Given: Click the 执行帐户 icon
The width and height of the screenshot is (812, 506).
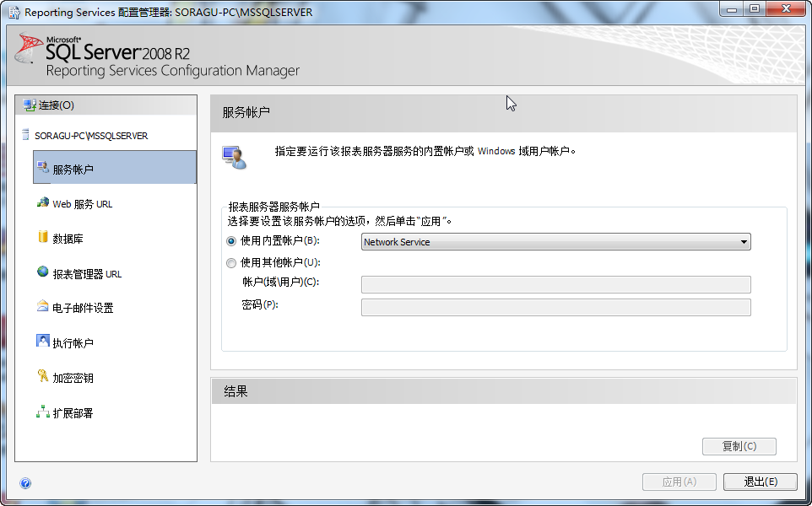Looking at the screenshot, I should click(42, 341).
